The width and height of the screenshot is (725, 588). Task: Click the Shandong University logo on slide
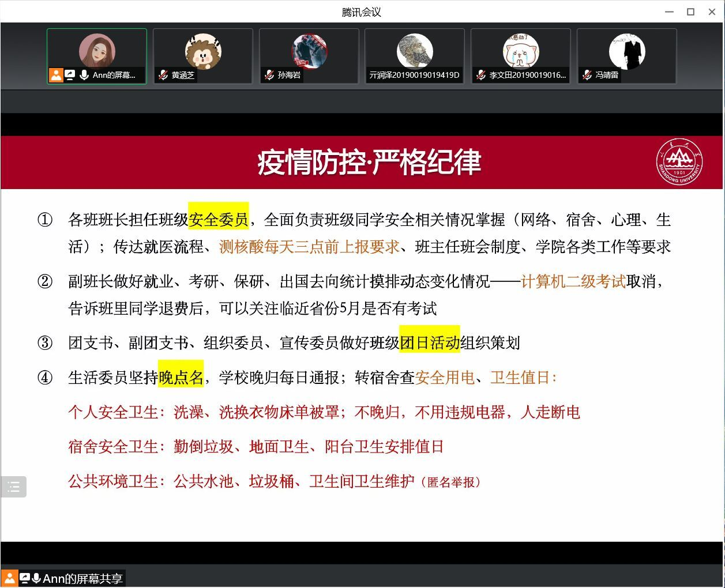679,162
